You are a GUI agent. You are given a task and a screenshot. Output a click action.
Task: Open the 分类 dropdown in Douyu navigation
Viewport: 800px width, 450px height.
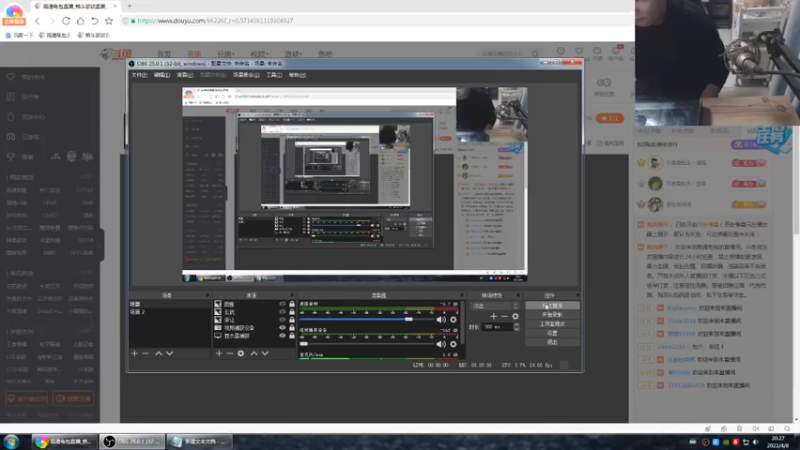(x=226, y=54)
